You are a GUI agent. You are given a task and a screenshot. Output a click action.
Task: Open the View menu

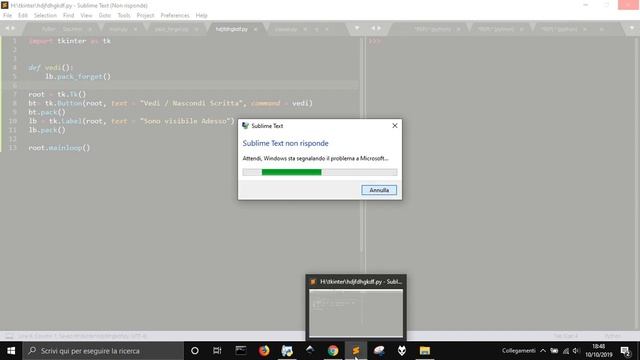click(86, 16)
